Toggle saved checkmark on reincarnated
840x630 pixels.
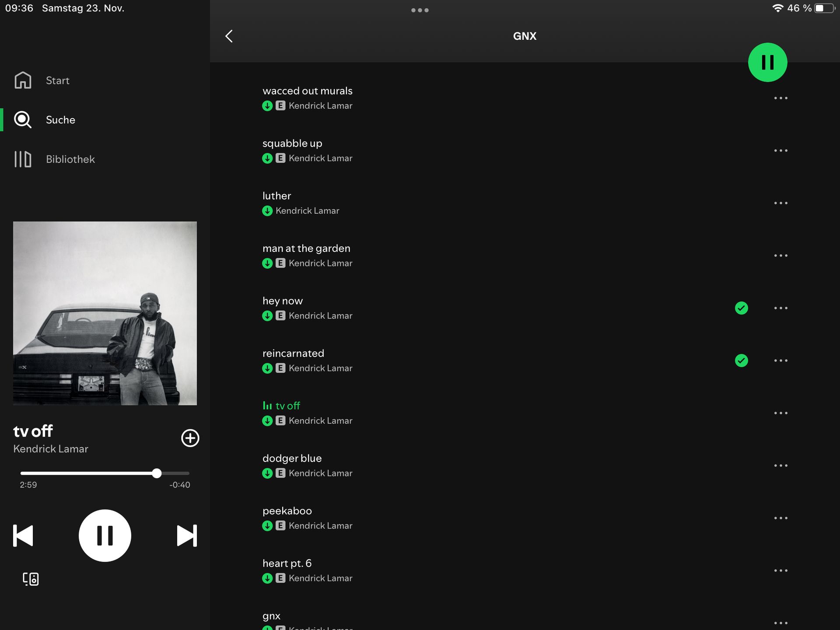[x=741, y=360]
